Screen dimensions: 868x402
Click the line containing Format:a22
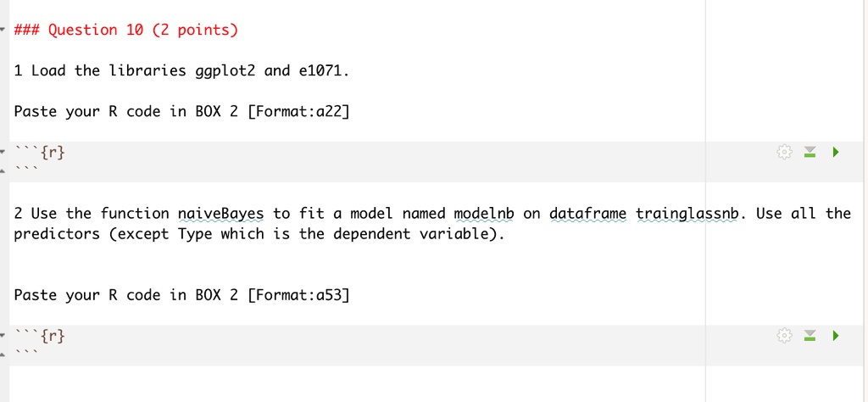pos(181,112)
